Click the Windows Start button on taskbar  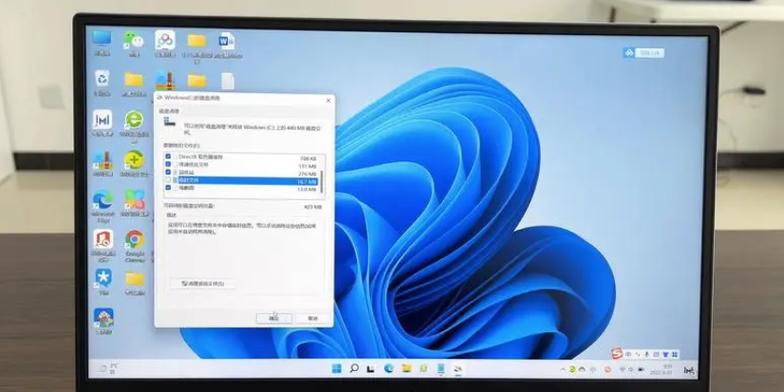point(336,369)
